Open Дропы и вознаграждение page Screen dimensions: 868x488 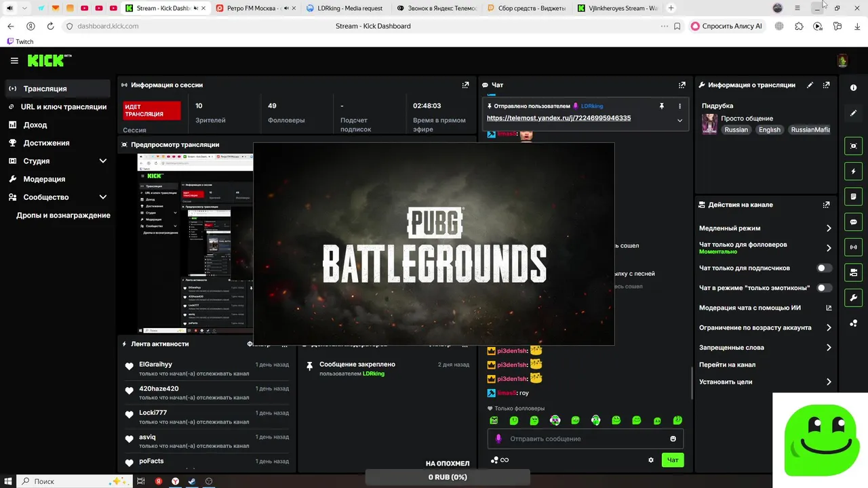pyautogui.click(x=63, y=216)
